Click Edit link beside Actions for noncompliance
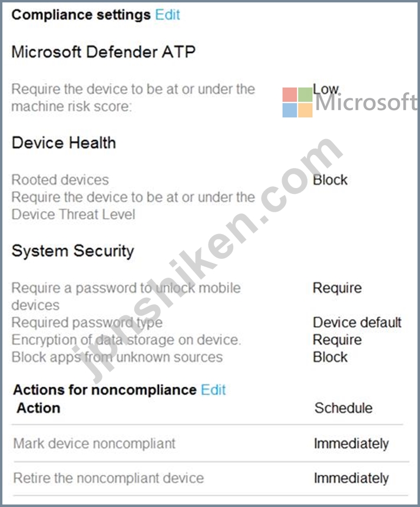 [213, 390]
